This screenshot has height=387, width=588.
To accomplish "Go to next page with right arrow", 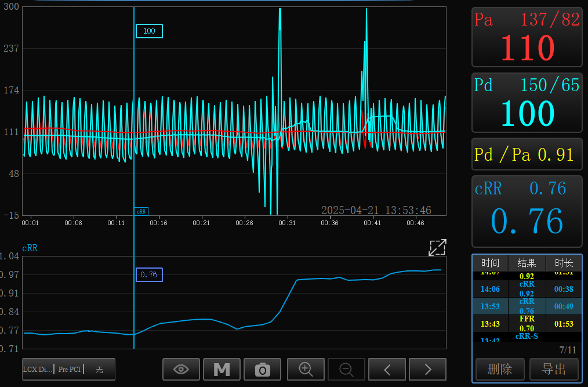I will pos(427,370).
